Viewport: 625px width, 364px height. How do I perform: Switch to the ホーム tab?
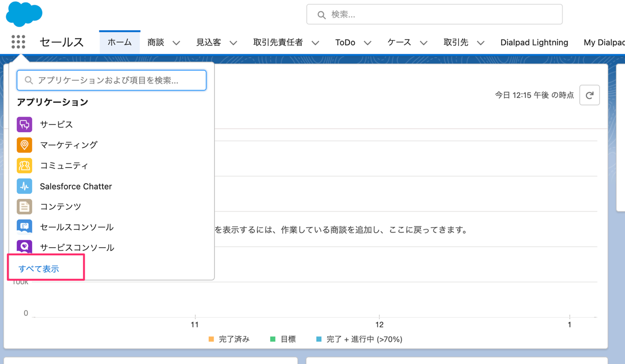point(120,42)
